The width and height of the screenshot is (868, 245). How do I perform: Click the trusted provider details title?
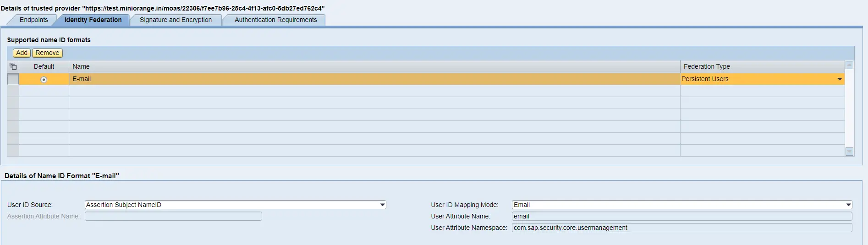pyautogui.click(x=163, y=8)
